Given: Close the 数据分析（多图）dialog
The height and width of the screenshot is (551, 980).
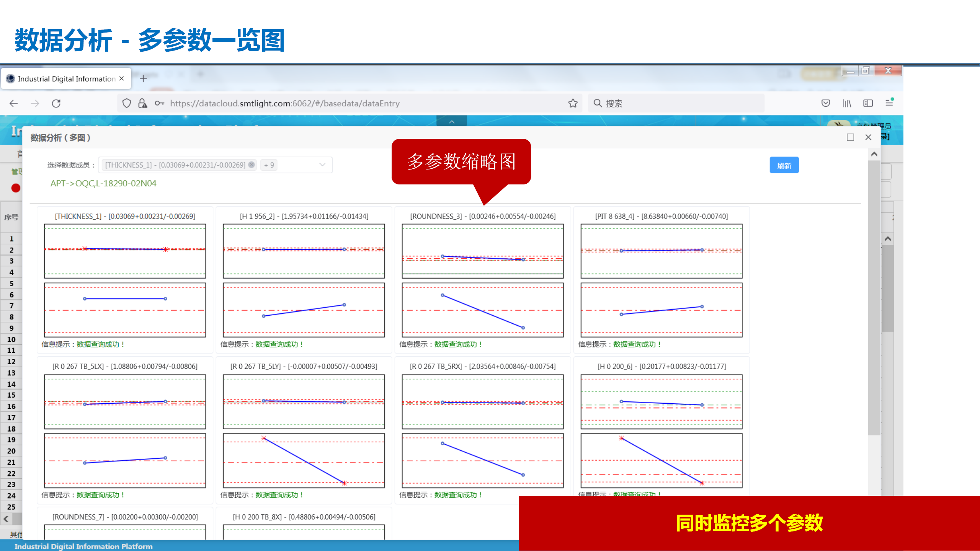Looking at the screenshot, I should click(868, 137).
